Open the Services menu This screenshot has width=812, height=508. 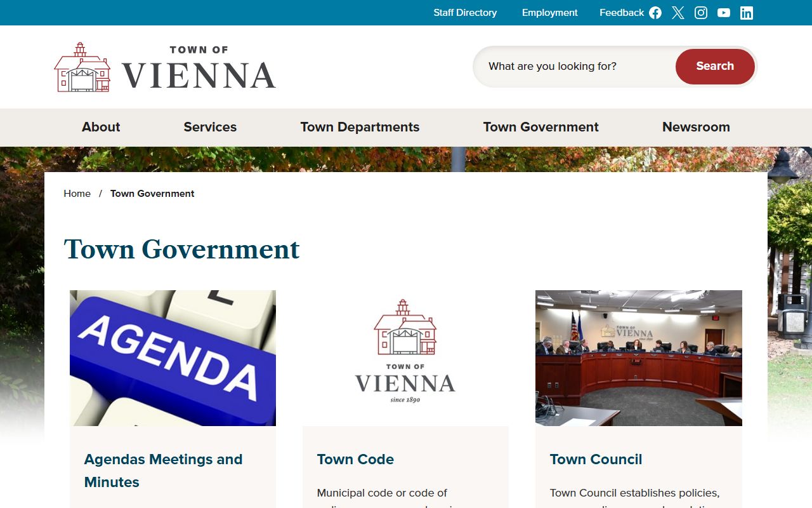tap(210, 127)
